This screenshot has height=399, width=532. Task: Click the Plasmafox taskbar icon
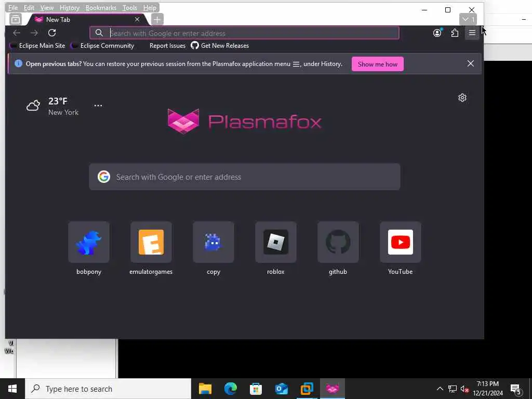click(332, 389)
